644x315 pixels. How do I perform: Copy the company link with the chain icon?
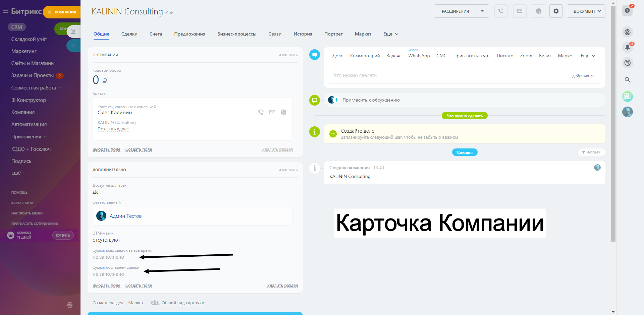click(x=172, y=12)
